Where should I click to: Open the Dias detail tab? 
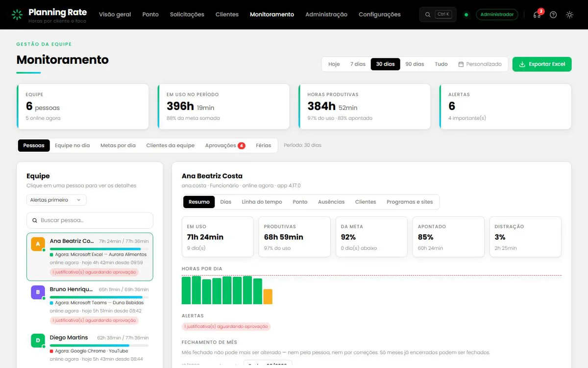pyautogui.click(x=226, y=202)
